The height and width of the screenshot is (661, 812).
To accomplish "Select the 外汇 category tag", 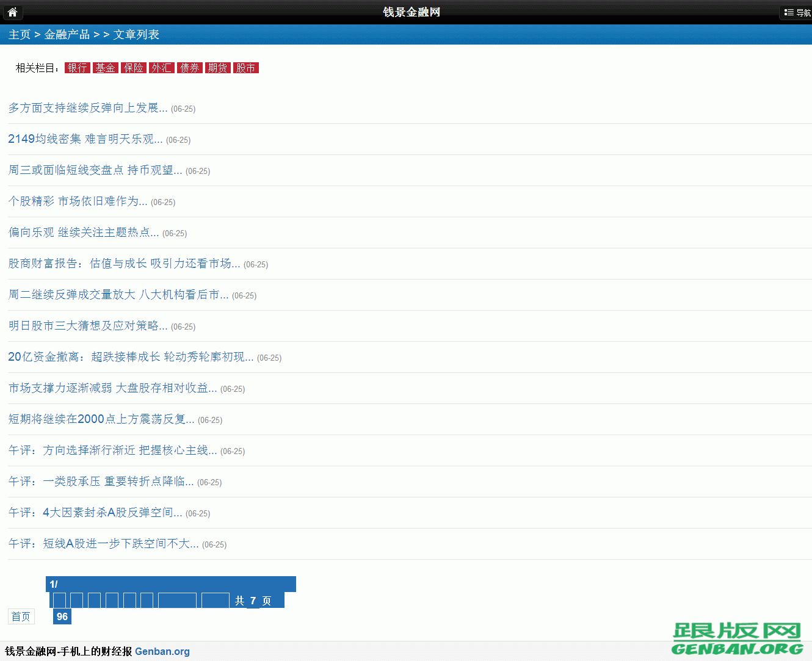I will pyautogui.click(x=161, y=68).
